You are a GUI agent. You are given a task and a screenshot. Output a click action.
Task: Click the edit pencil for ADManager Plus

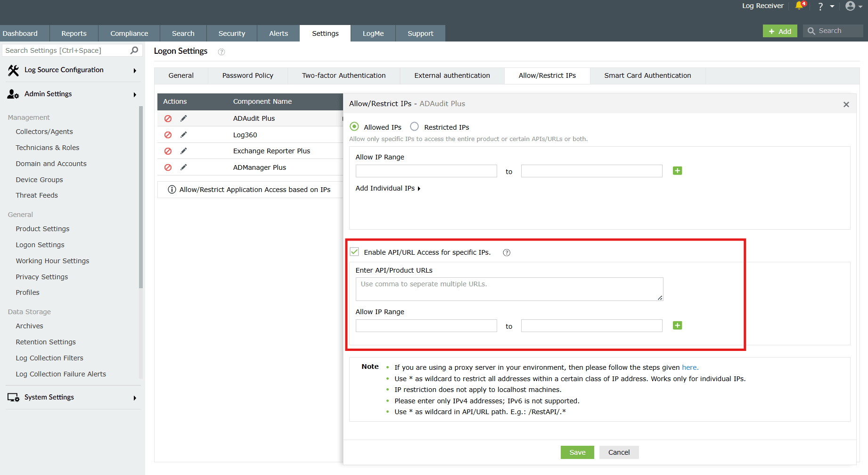pos(184,167)
